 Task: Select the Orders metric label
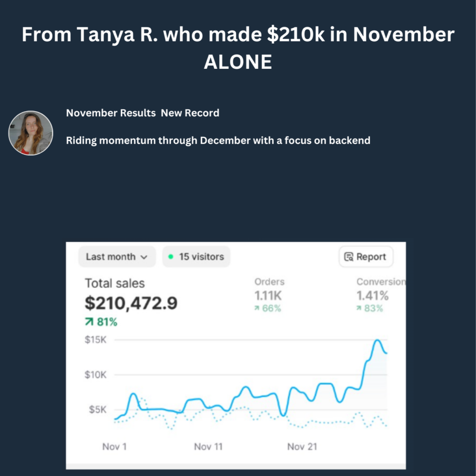click(269, 282)
